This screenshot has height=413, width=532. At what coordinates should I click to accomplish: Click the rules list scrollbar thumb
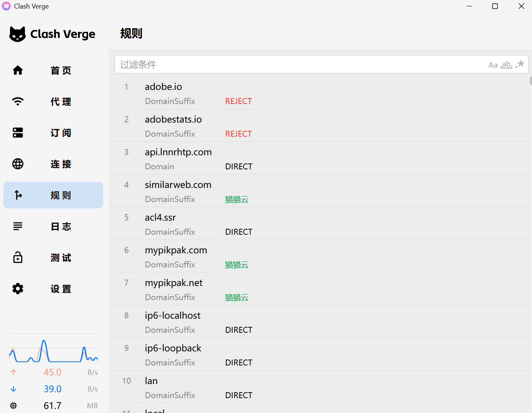coord(531,81)
